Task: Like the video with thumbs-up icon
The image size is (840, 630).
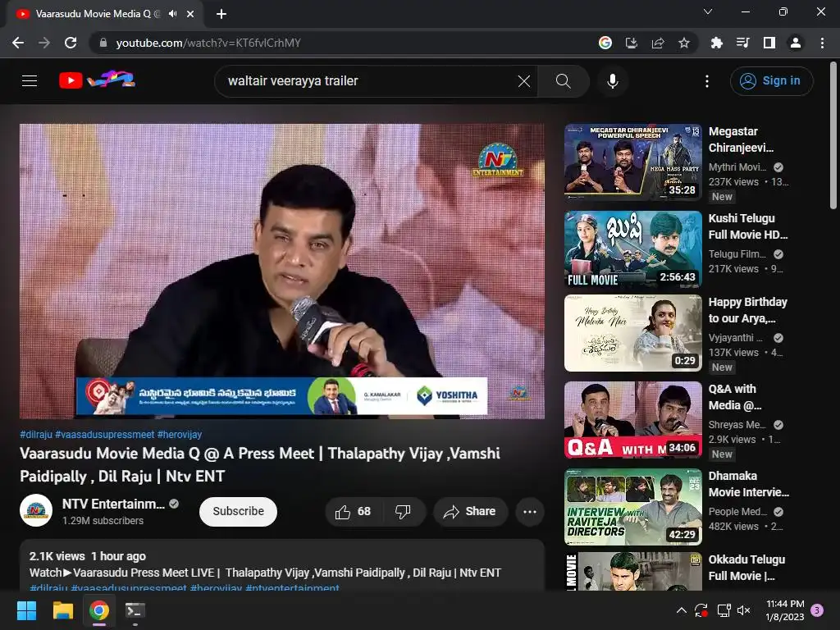Action: 354,512
